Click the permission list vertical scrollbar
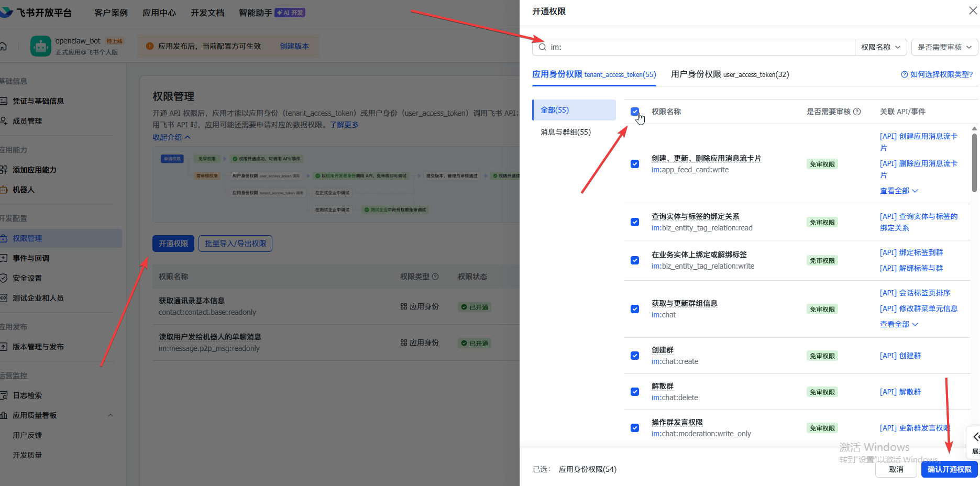Image resolution: width=980 pixels, height=486 pixels. pos(974,162)
